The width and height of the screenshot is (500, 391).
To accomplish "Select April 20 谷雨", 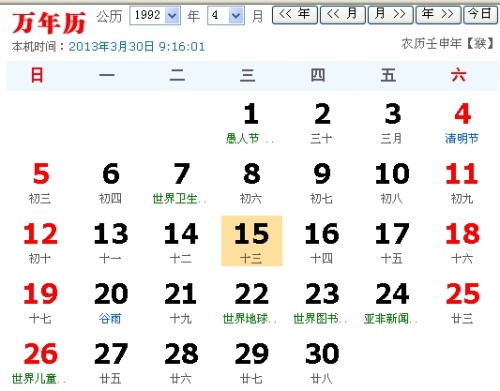I will pyautogui.click(x=111, y=303).
